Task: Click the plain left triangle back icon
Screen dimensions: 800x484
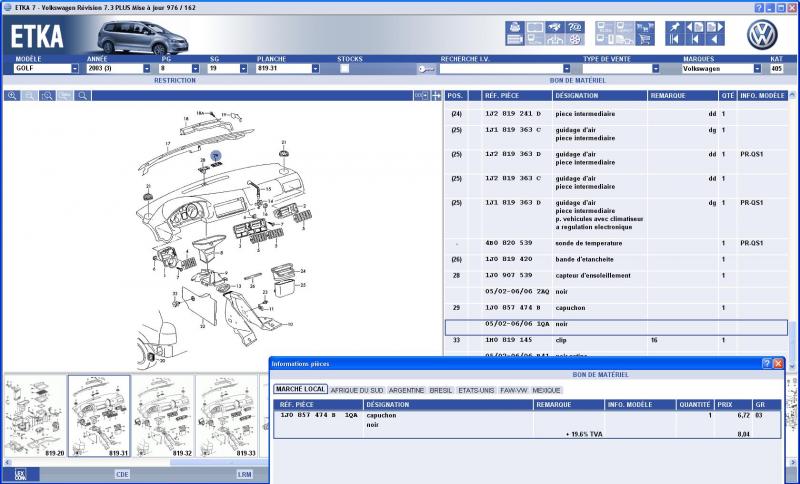Action: pos(715,39)
